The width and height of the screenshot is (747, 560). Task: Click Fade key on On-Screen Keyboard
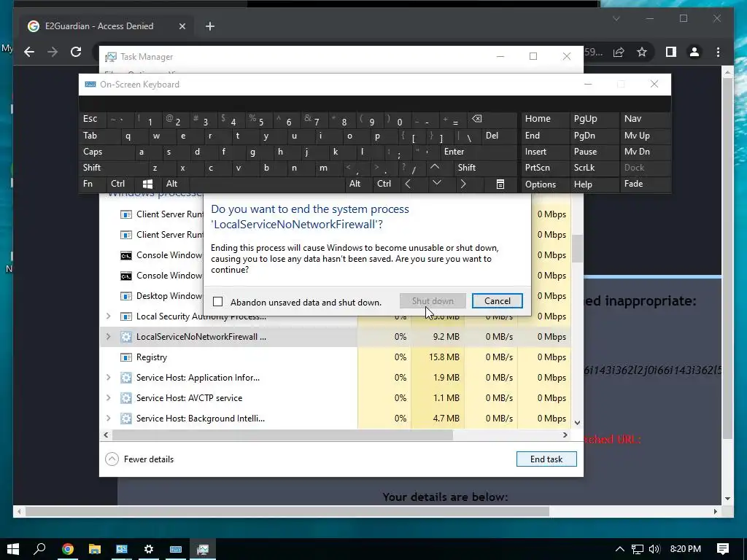tap(646, 184)
